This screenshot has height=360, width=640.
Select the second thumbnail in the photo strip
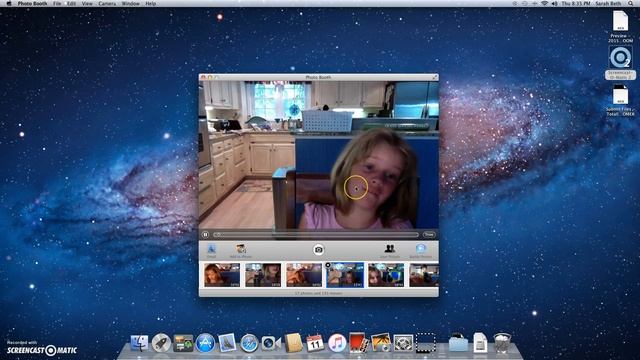pos(263,275)
